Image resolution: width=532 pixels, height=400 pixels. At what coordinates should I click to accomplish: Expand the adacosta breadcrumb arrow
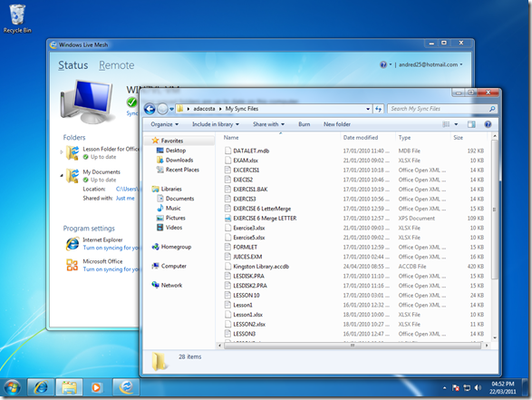[x=220, y=109]
